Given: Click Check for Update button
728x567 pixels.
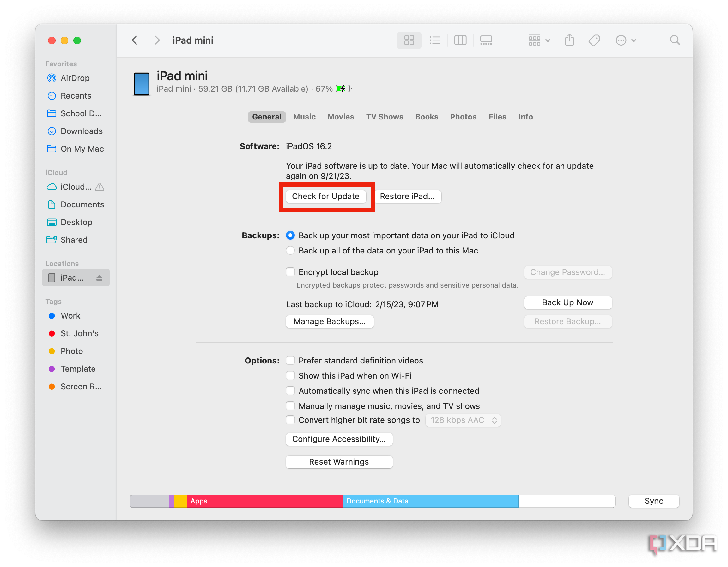Looking at the screenshot, I should pos(326,196).
